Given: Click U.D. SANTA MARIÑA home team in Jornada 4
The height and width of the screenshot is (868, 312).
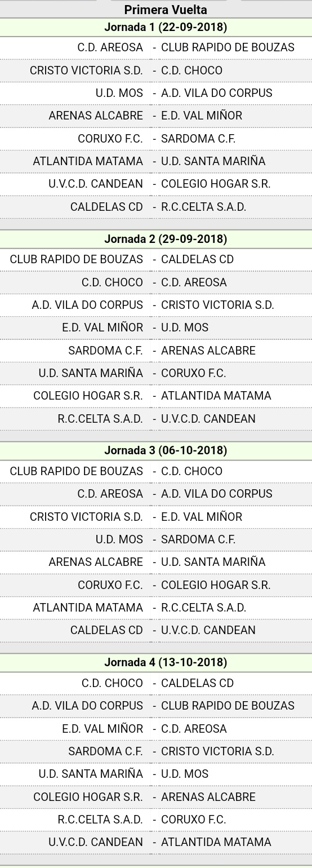Looking at the screenshot, I should [x=91, y=774].
